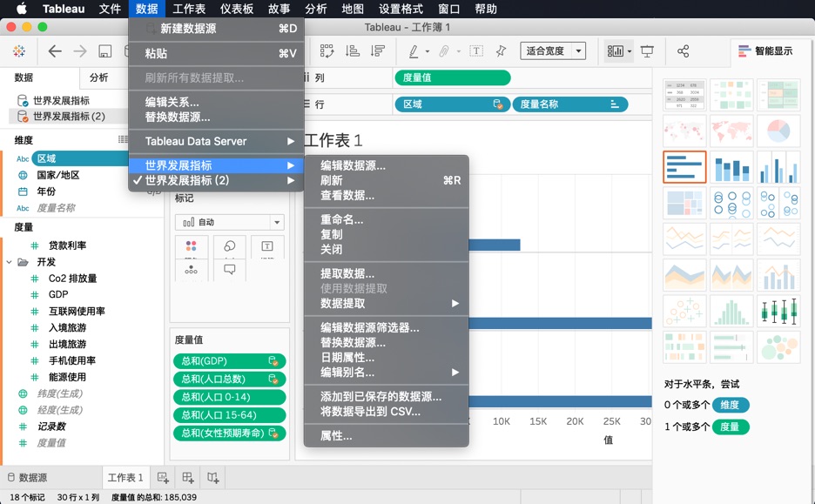This screenshot has width=815, height=504.
Task: Enable presentation mode from the toolbar
Action: coord(646,50)
